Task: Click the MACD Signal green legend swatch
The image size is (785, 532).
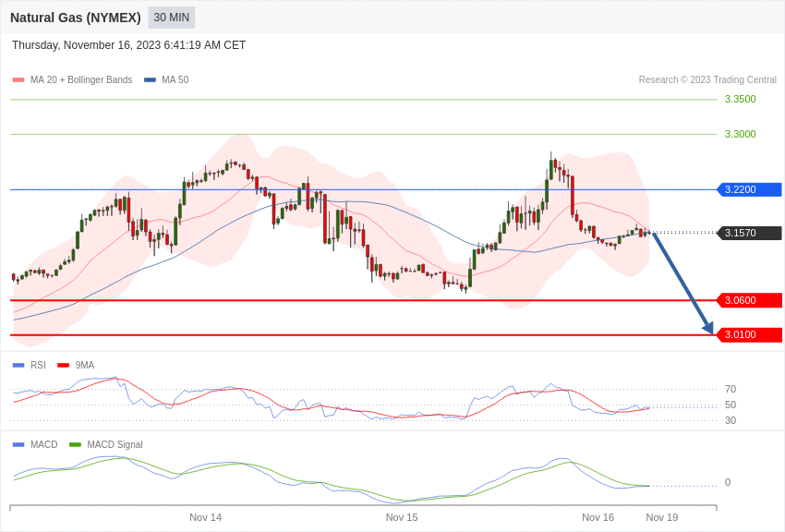Action: [x=75, y=444]
